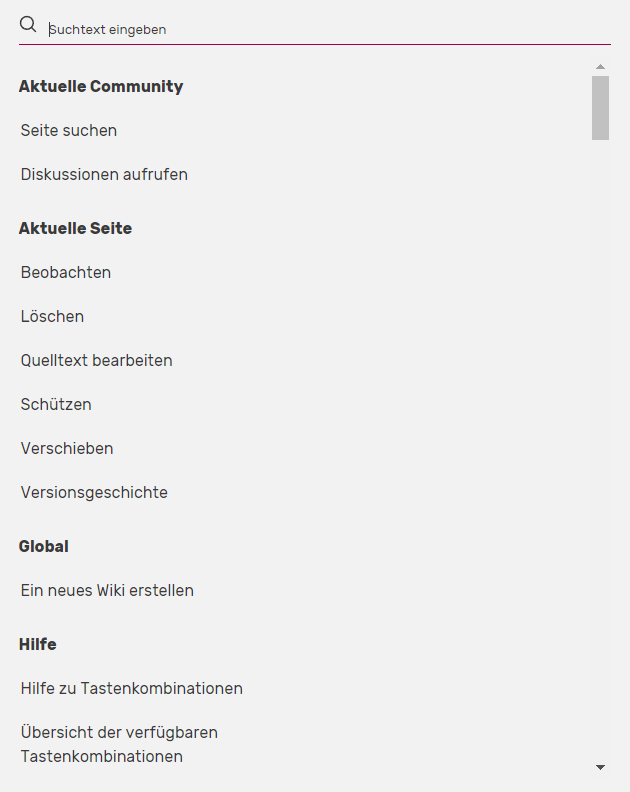The height and width of the screenshot is (792, 630).
Task: Click Ein neues Wiki erstellen
Action: 107,590
